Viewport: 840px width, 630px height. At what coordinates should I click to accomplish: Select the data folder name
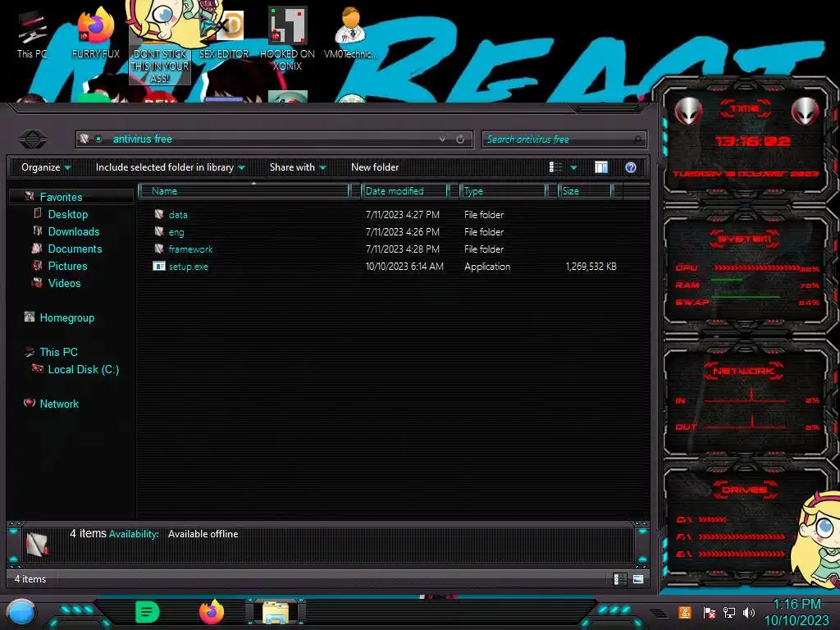coord(178,214)
